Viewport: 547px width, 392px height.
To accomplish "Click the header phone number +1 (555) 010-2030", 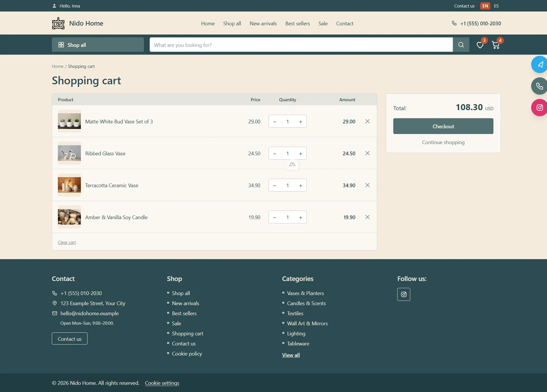I will (480, 24).
